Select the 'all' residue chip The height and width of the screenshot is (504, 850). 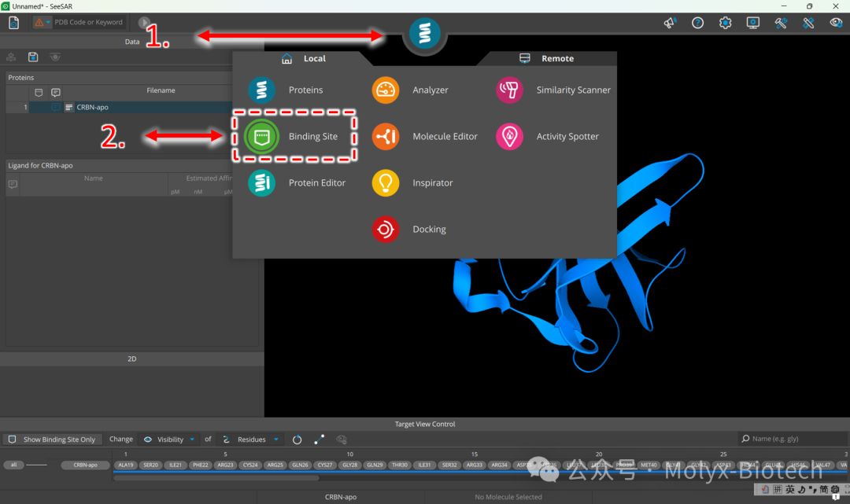coord(13,465)
